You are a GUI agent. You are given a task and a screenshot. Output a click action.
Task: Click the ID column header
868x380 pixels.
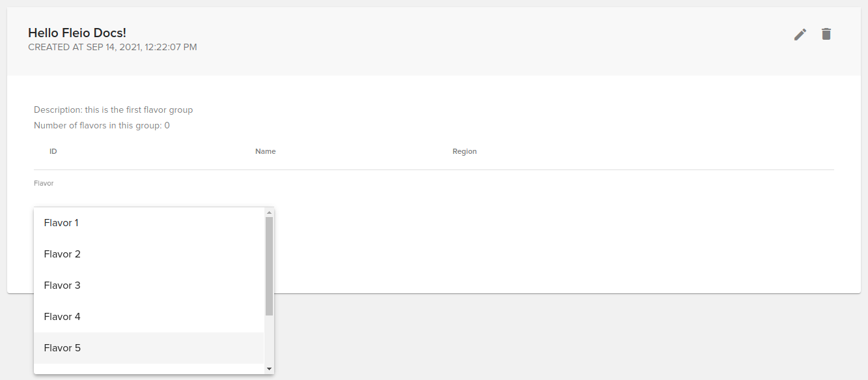click(53, 151)
